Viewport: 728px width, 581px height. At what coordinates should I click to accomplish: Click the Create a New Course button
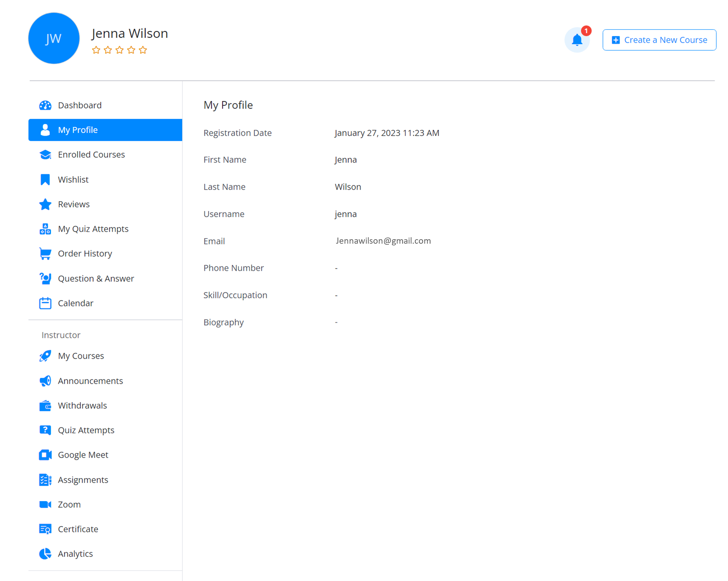659,40
